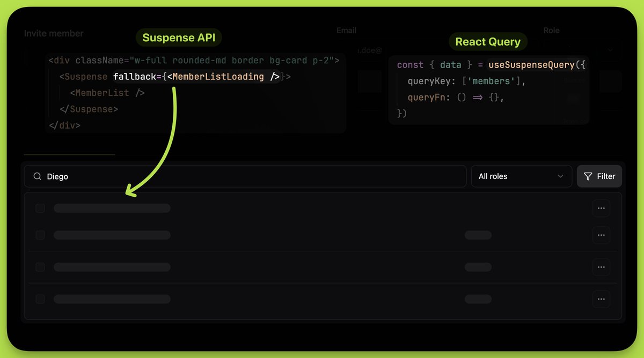Click the queryFn: () => {} code line

(x=456, y=98)
